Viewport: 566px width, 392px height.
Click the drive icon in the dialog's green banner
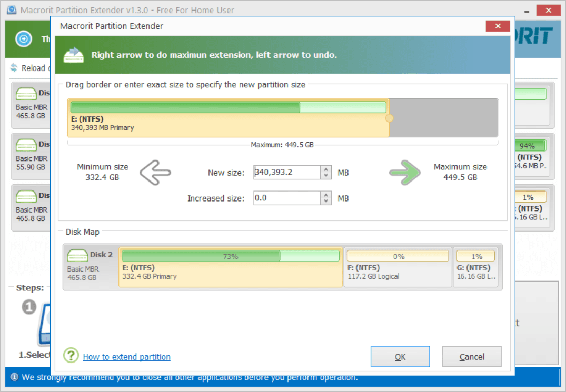74,55
